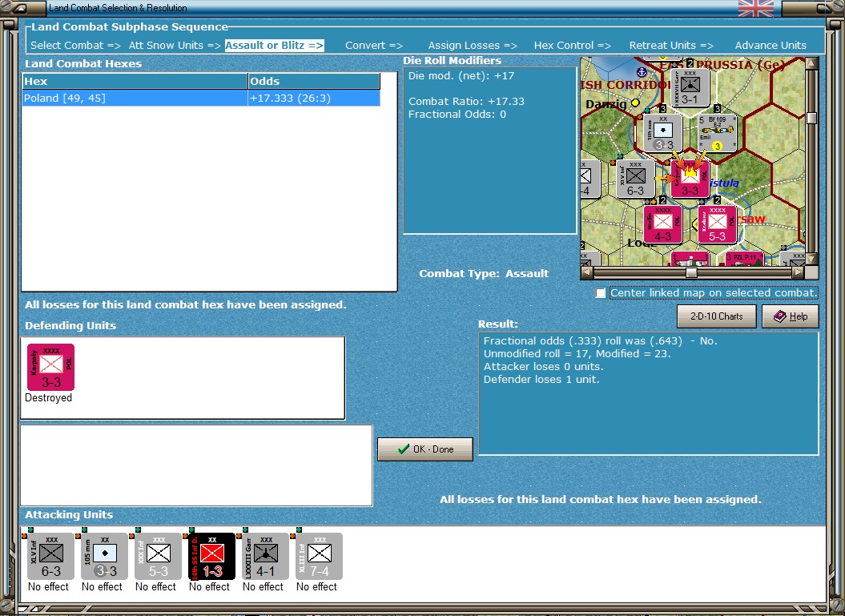The image size is (845, 616).
Task: Click 'Die mod. (net): +17' text
Action: [461, 75]
